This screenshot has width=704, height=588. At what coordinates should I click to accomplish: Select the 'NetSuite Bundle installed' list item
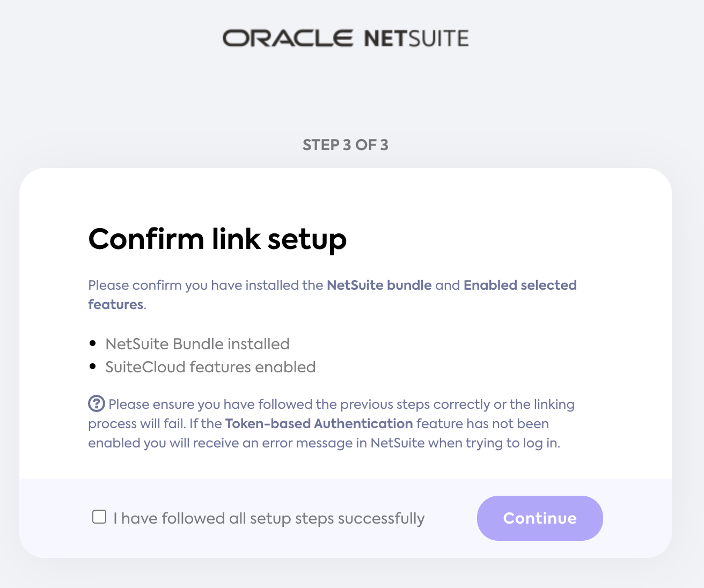tap(198, 344)
